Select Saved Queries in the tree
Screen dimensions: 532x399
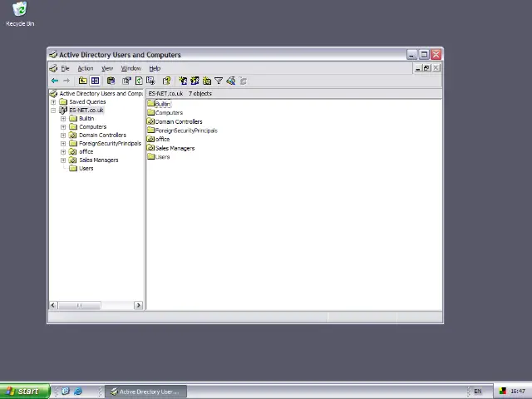tap(87, 101)
